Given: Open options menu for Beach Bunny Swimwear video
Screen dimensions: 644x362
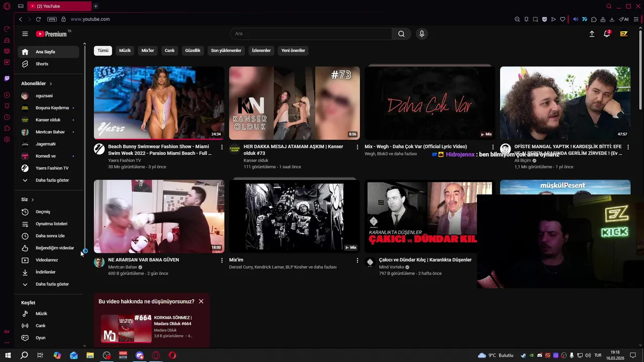Looking at the screenshot, I should coord(222,147).
